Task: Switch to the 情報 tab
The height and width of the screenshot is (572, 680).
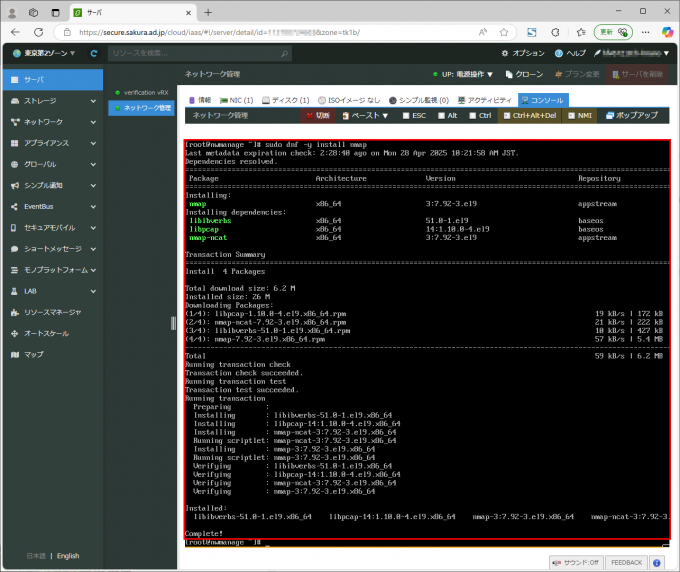Action: point(200,100)
